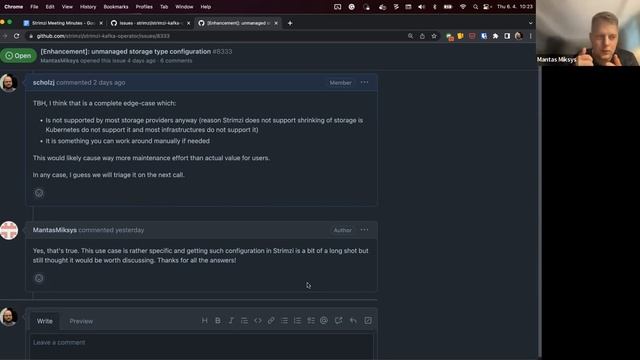Click the Member badge on scholzj's comment
640x360 pixels.
pos(340,83)
